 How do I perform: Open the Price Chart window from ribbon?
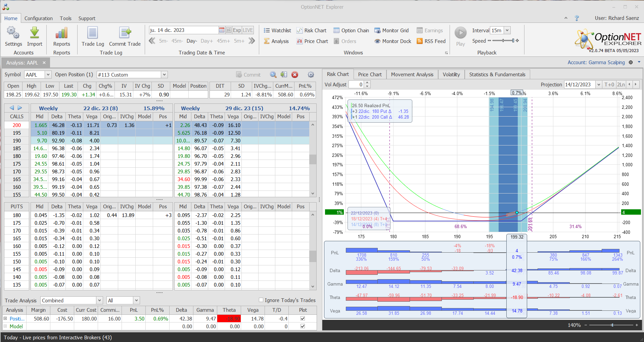pos(312,41)
